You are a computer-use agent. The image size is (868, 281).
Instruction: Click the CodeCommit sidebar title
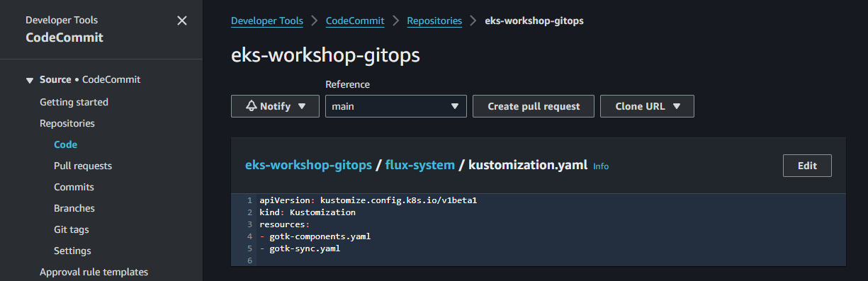point(64,38)
